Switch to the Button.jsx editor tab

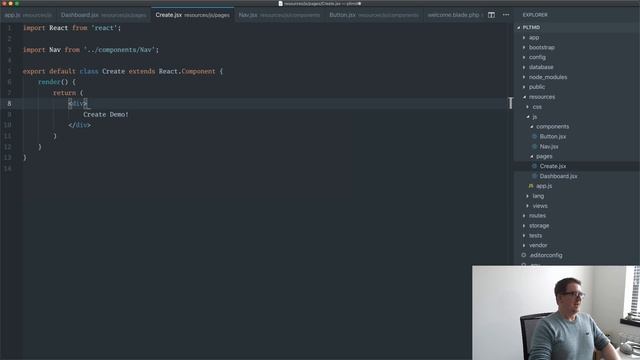pyautogui.click(x=374, y=15)
